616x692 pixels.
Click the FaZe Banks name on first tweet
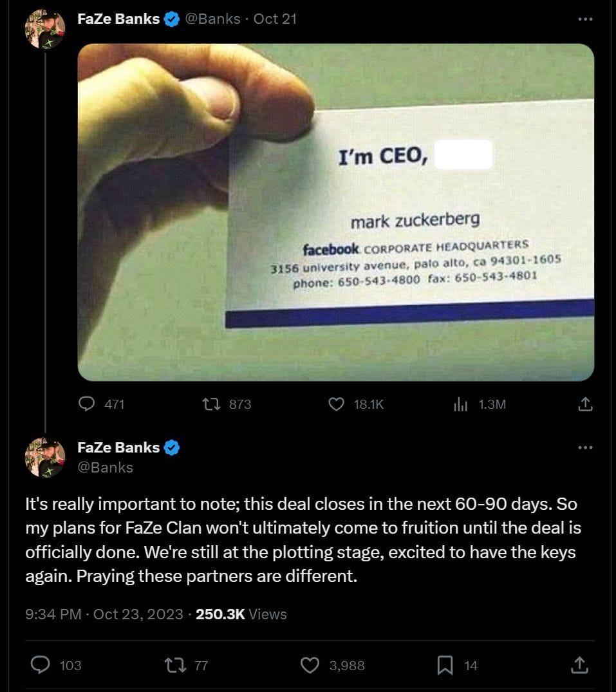(118, 19)
